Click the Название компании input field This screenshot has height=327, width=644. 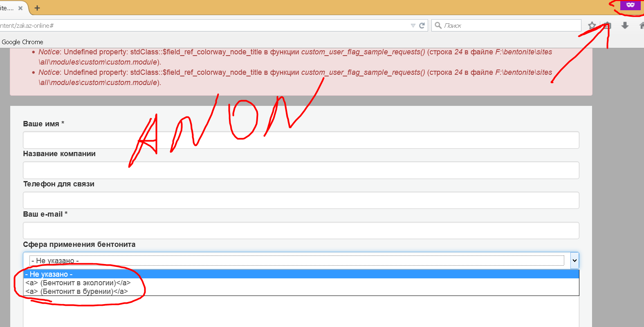pyautogui.click(x=301, y=170)
